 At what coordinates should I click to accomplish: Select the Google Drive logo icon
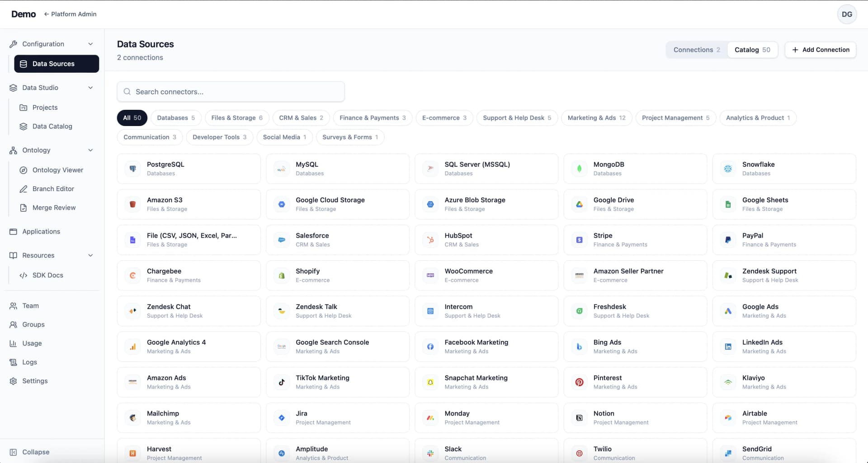pos(579,204)
